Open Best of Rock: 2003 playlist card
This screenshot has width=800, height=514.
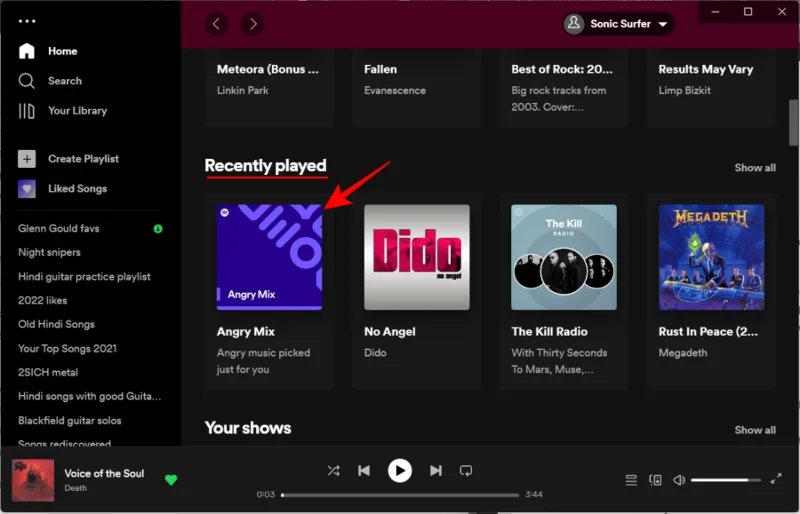[564, 87]
